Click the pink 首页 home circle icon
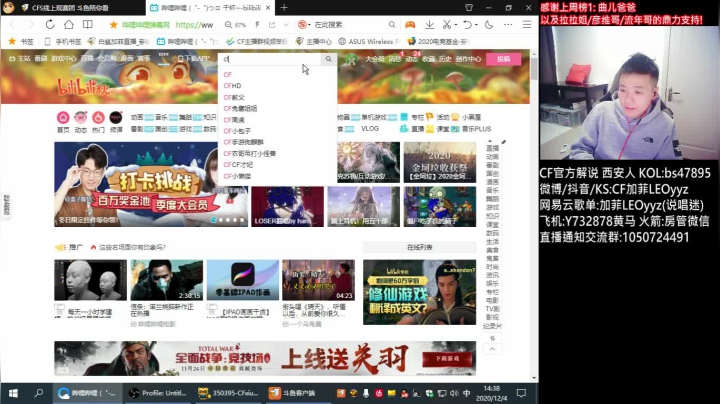This screenshot has height=404, width=720. click(63, 118)
